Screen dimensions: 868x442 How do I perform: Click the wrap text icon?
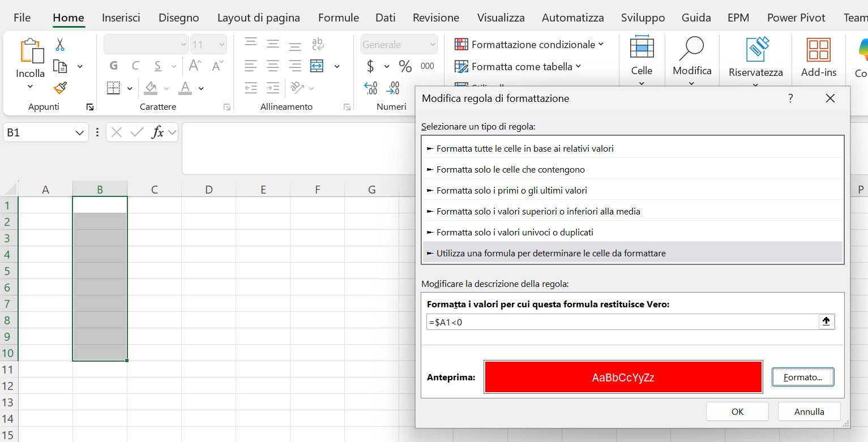click(318, 44)
